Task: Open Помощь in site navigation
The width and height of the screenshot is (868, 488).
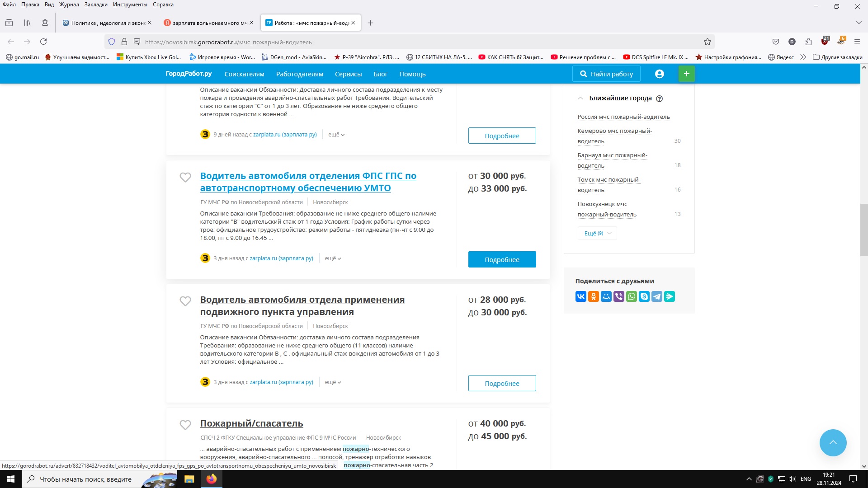Action: (x=412, y=74)
